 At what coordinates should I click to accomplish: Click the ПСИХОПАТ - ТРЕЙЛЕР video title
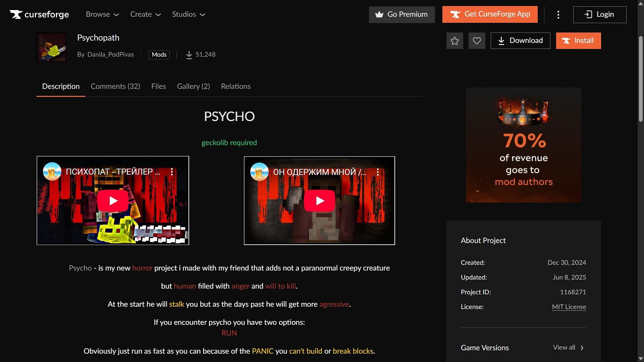[x=113, y=172]
